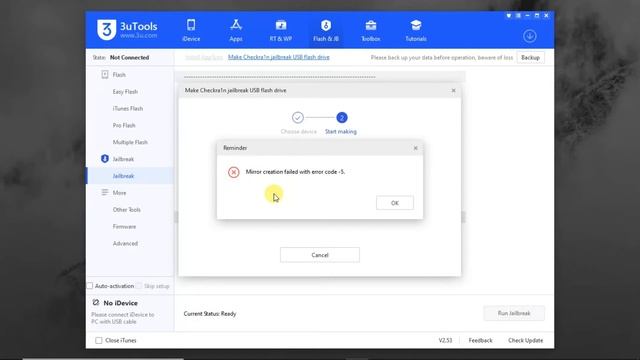Click the More section list icon
Viewport: 640px width, 360px height.
pos(105,192)
